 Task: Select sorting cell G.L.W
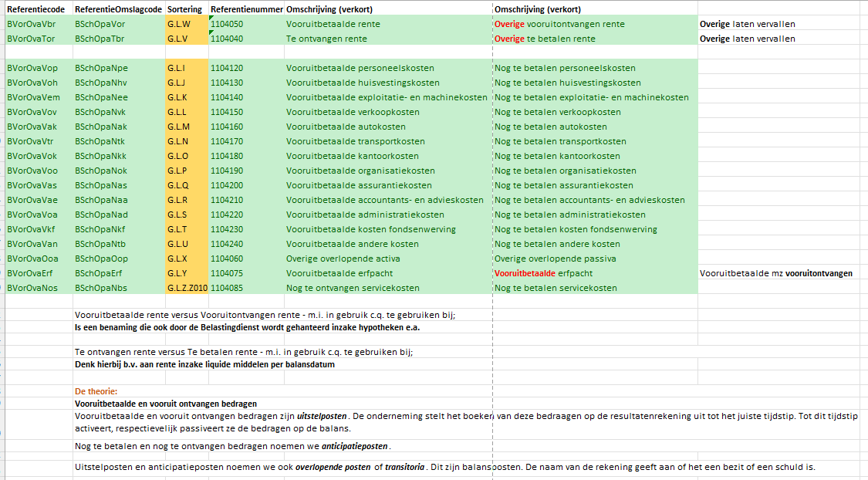187,24
